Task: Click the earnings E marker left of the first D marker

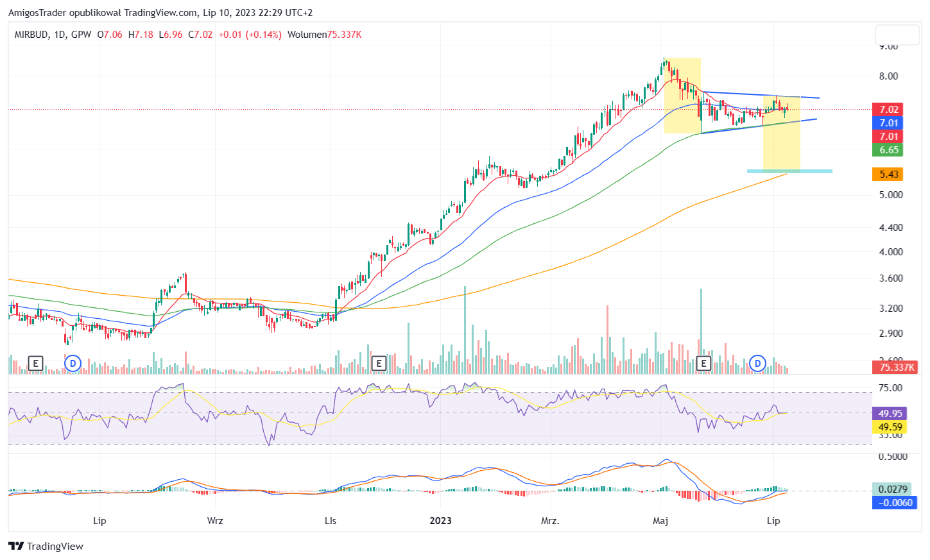Action: pyautogui.click(x=36, y=364)
